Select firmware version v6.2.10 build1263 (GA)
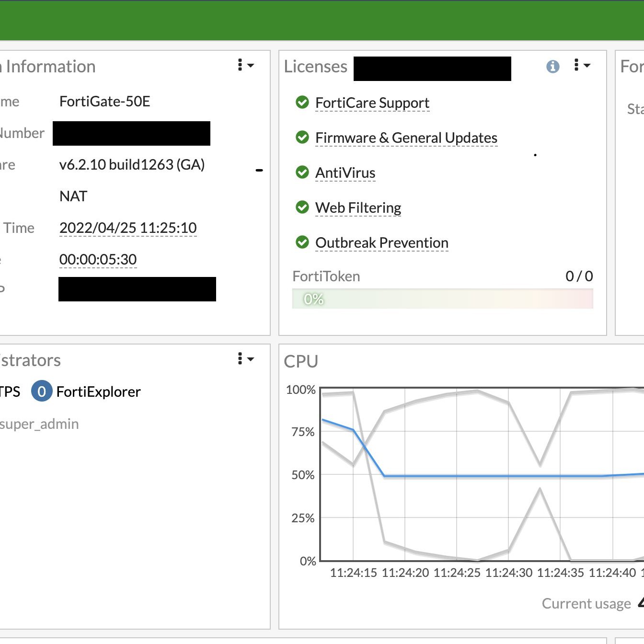 pos(132,165)
